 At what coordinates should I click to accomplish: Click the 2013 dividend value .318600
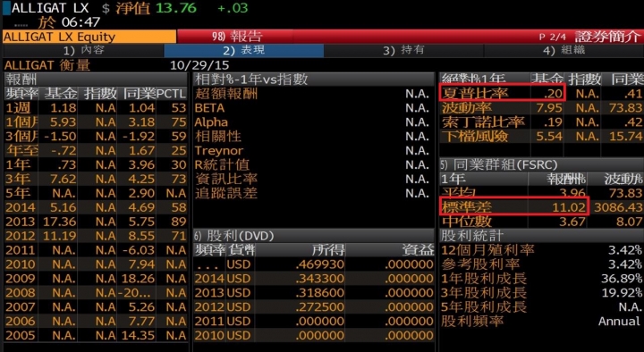pos(320,292)
